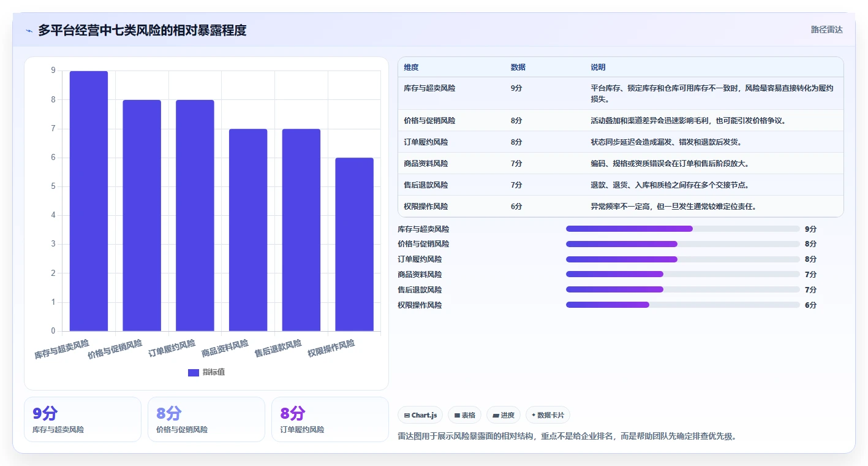Click the 表格 tag chip
This screenshot has width=868, height=466.
pyautogui.click(x=465, y=415)
